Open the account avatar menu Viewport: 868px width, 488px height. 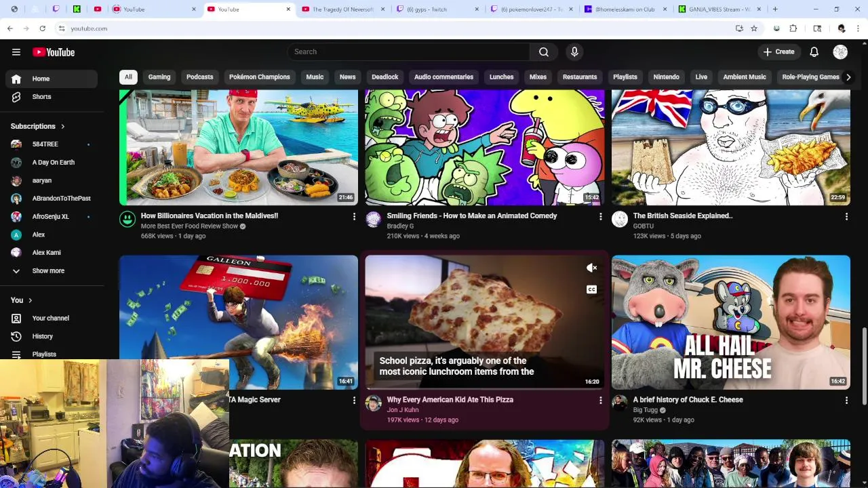coord(840,52)
